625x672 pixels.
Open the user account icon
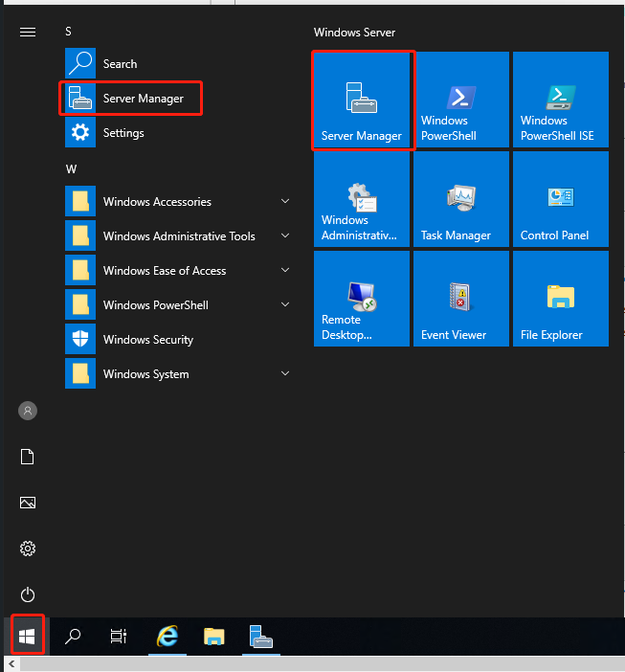(28, 411)
